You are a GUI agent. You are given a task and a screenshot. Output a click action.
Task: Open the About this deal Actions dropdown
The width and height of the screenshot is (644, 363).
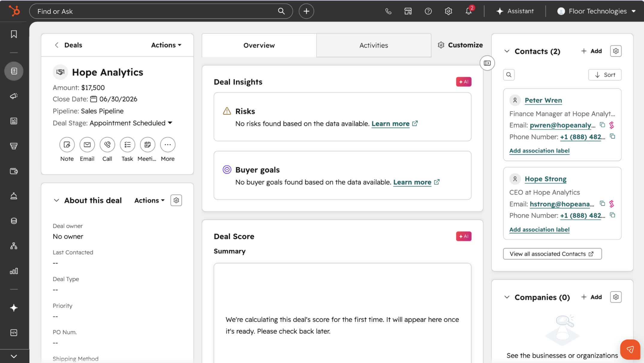click(x=149, y=200)
